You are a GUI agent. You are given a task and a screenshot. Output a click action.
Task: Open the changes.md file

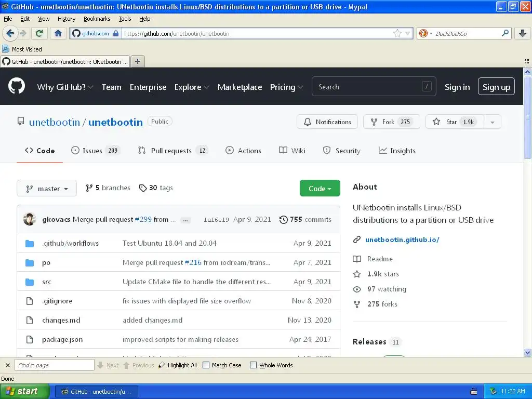coord(61,320)
